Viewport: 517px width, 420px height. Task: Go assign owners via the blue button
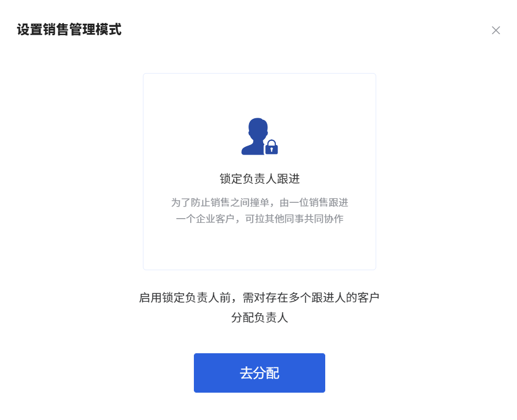click(x=259, y=373)
